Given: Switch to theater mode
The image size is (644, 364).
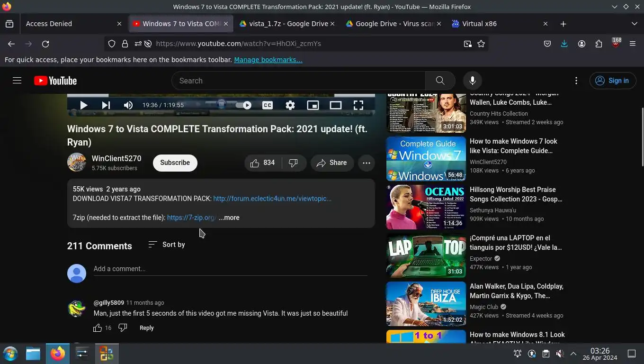Looking at the screenshot, I should click(336, 105).
